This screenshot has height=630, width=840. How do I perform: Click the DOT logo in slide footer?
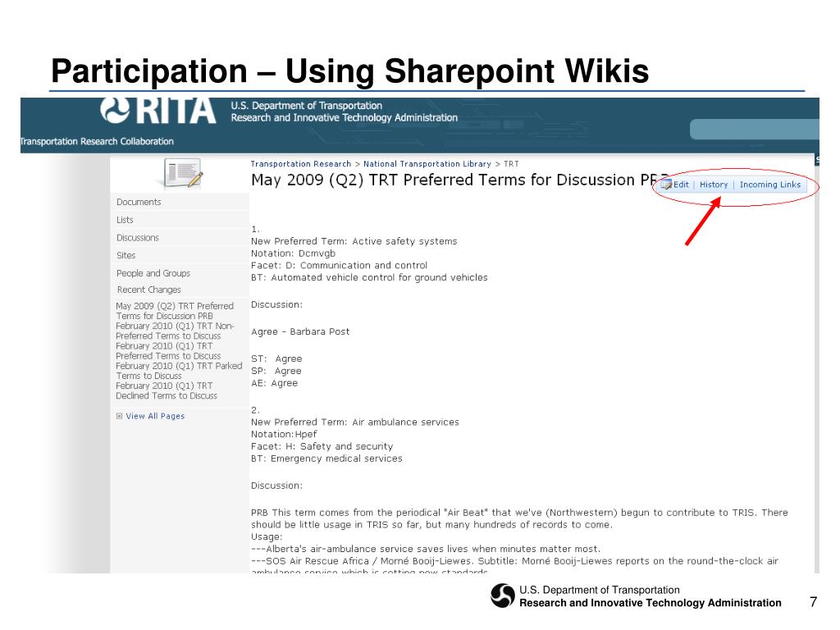[503, 596]
